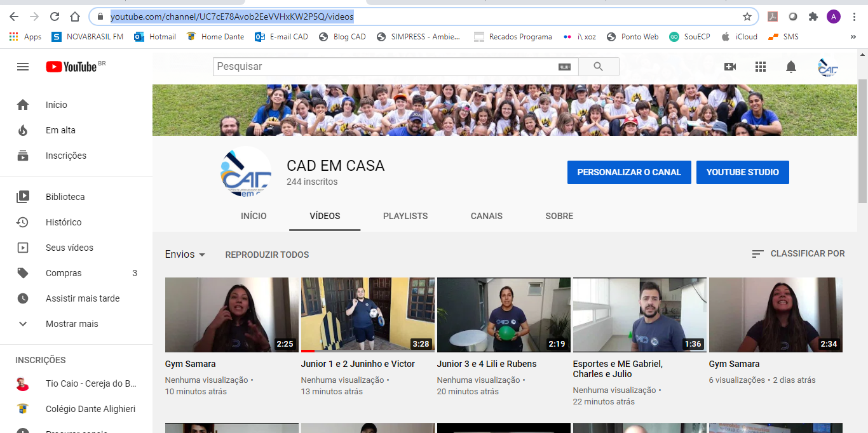Click the page vertical scrollbar
Image resolution: width=868 pixels, height=433 pixels.
coord(862,141)
